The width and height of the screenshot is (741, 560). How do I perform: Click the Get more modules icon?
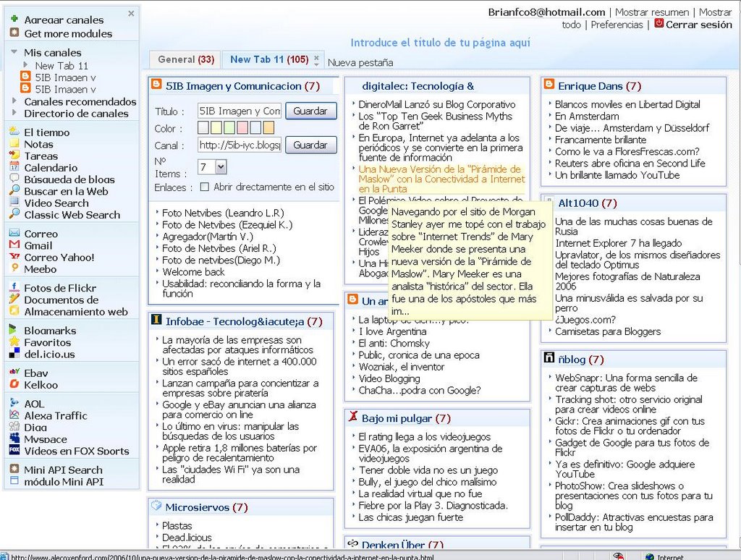pos(14,33)
